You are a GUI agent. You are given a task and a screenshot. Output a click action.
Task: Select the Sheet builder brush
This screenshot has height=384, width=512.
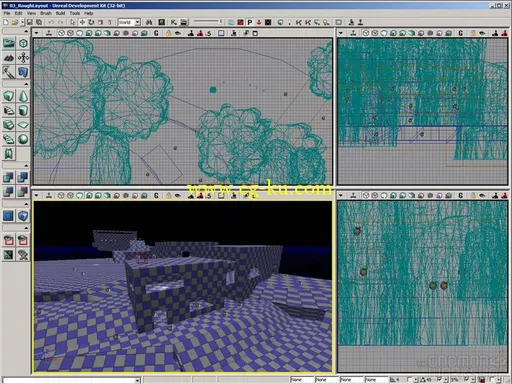[23, 125]
